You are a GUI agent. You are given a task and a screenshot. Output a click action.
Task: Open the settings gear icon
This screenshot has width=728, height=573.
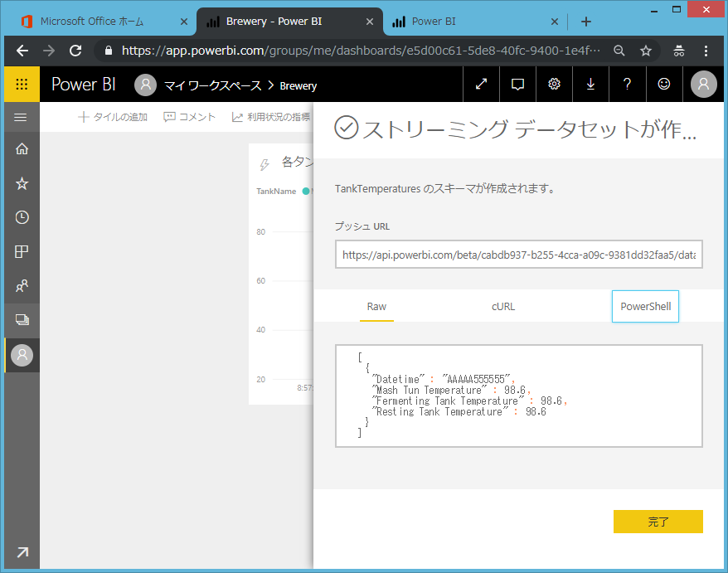click(554, 85)
